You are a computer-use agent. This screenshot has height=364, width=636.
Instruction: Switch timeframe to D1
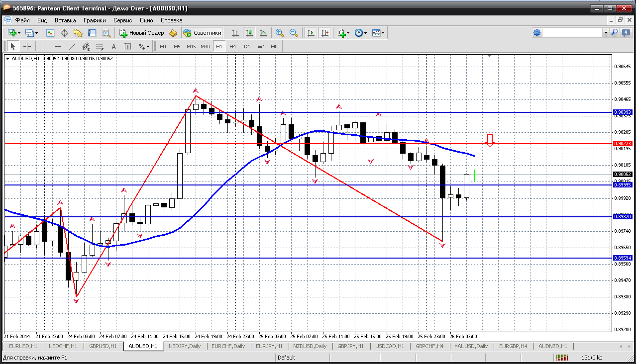point(247,46)
